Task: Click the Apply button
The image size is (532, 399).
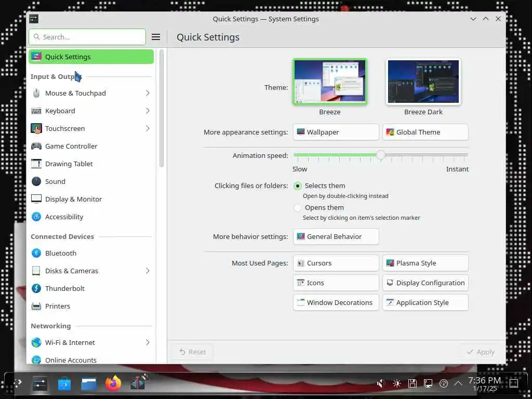Action: (481, 352)
